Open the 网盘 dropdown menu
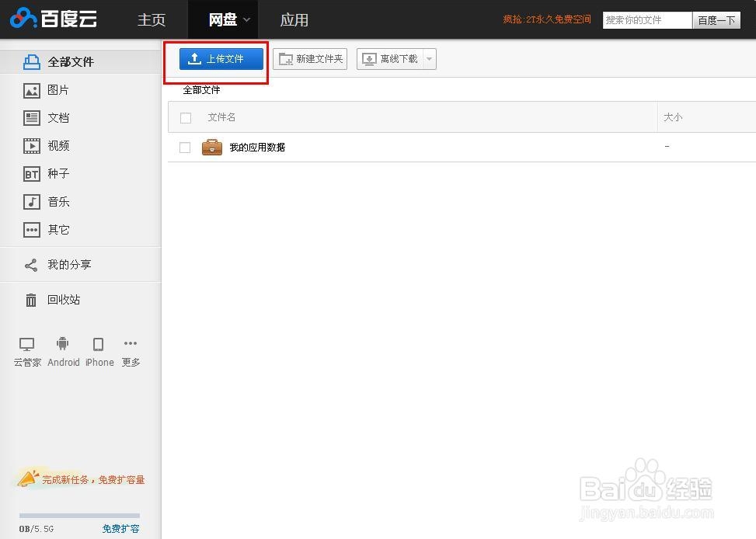The width and height of the screenshot is (756, 539). (x=224, y=19)
